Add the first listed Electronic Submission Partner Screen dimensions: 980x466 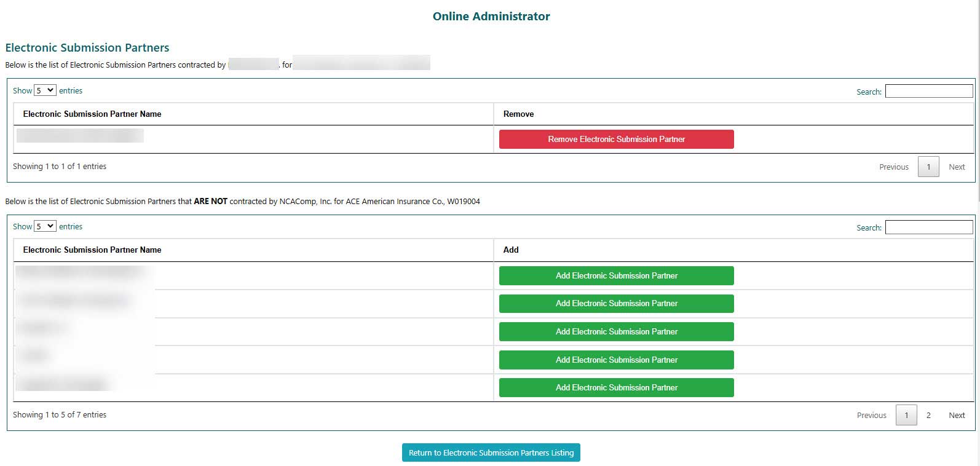point(616,275)
